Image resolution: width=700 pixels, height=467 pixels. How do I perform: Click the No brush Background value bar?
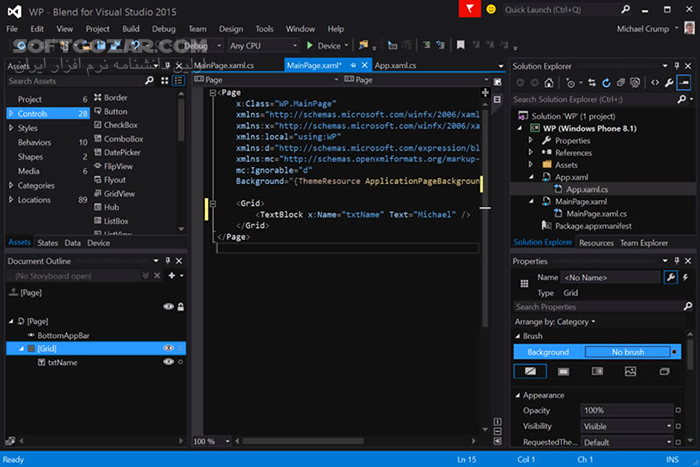tap(627, 352)
